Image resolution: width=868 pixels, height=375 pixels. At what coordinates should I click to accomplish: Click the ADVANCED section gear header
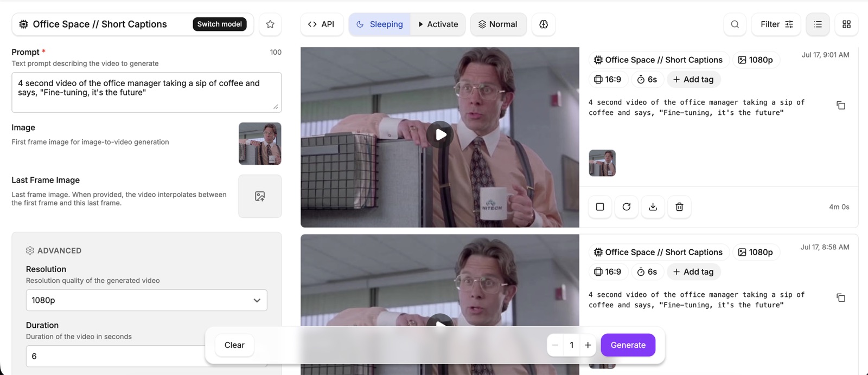[54, 250]
